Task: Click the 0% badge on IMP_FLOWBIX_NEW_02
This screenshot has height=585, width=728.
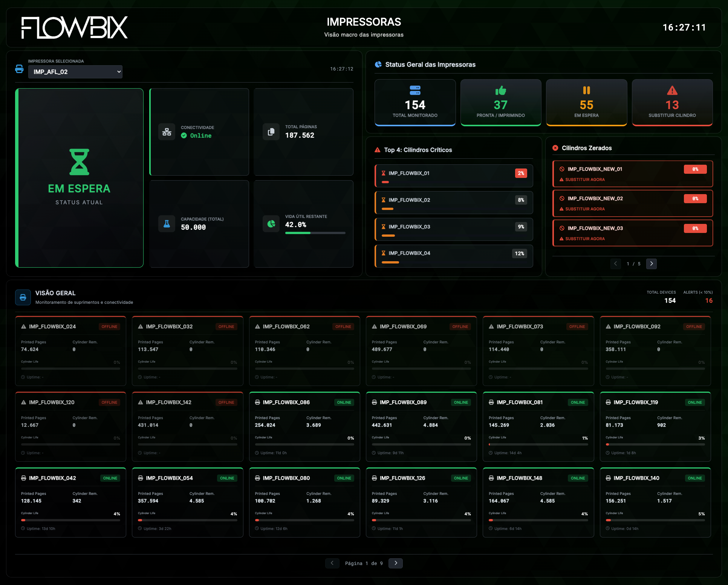Action: 695,199
